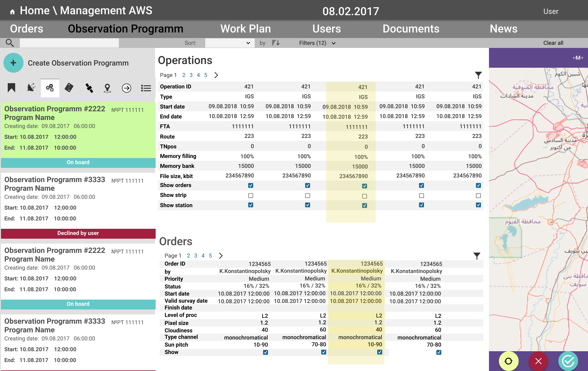
Task: Click Create Observation Programm label
Action: 78,63
